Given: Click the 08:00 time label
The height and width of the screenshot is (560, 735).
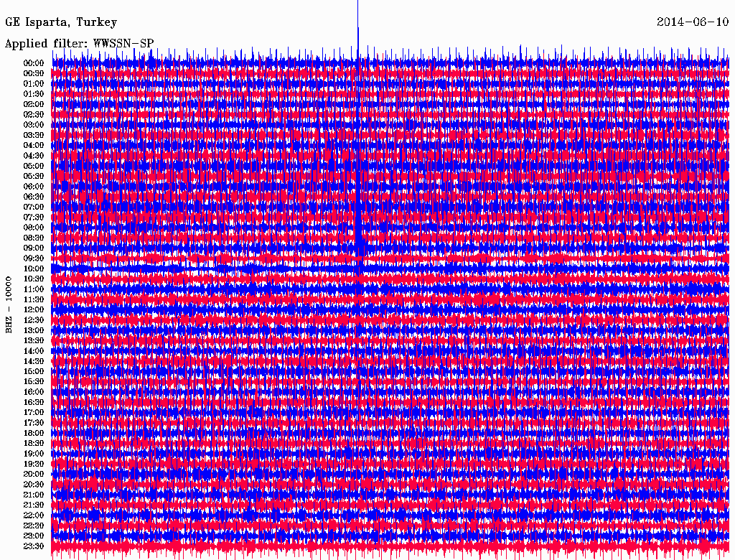Looking at the screenshot, I should point(34,228).
